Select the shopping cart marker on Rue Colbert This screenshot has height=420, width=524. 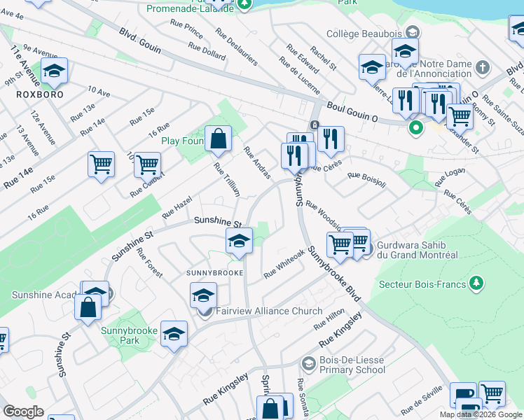pos(147,166)
